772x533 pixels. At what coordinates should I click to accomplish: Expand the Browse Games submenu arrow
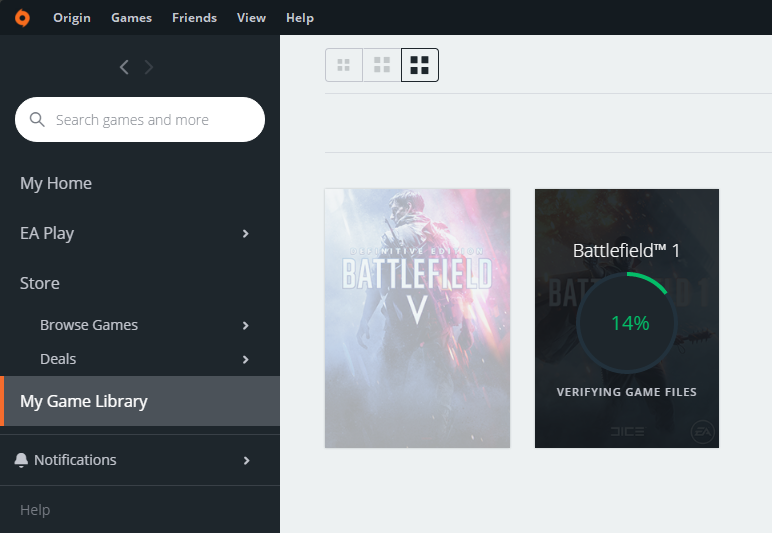pyautogui.click(x=246, y=326)
